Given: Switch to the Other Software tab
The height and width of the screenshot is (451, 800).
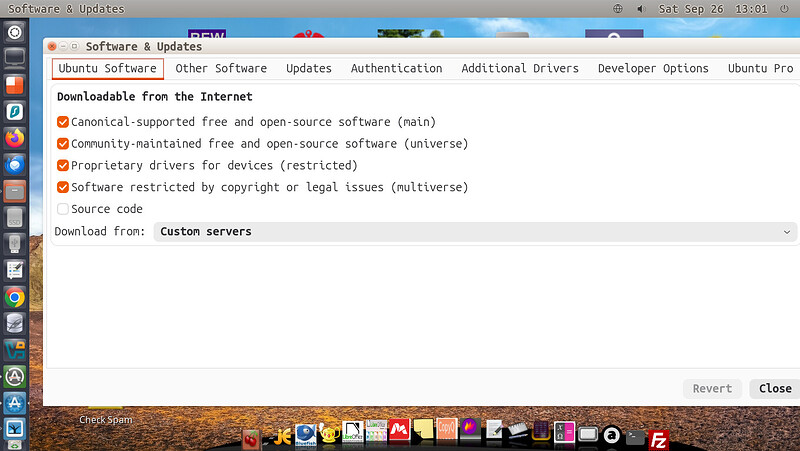Looking at the screenshot, I should (221, 68).
